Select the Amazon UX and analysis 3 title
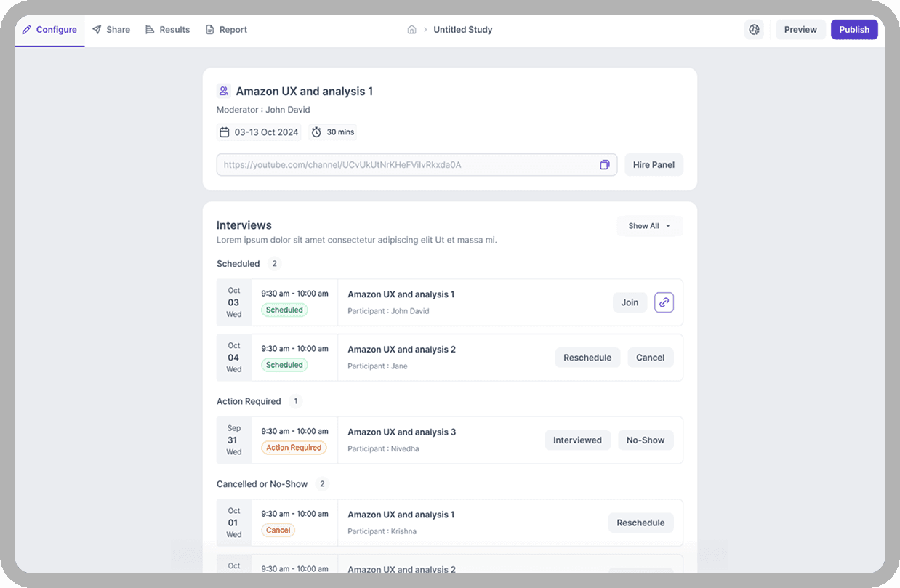 (x=401, y=432)
